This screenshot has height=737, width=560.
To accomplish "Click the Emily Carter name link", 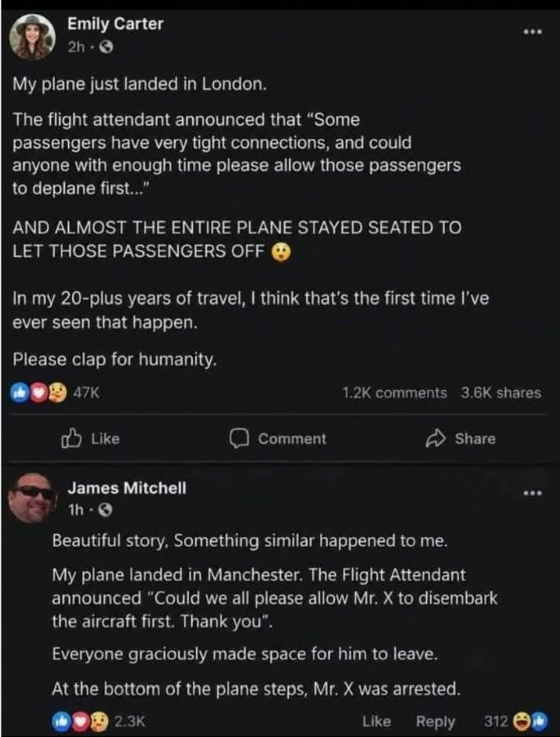I will pos(115,24).
